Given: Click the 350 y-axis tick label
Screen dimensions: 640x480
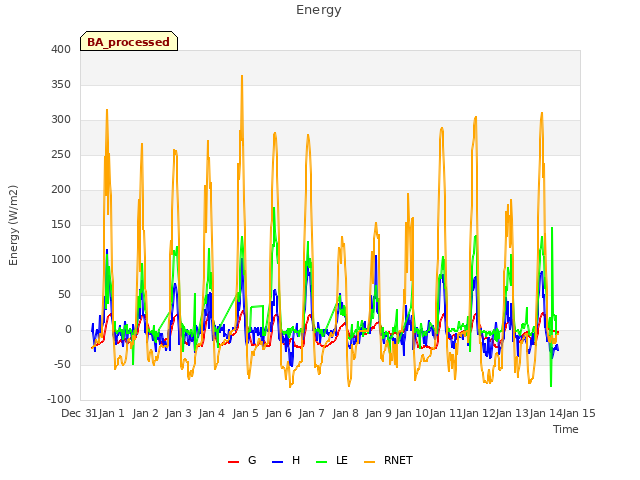Looking at the screenshot, I should [61, 84].
